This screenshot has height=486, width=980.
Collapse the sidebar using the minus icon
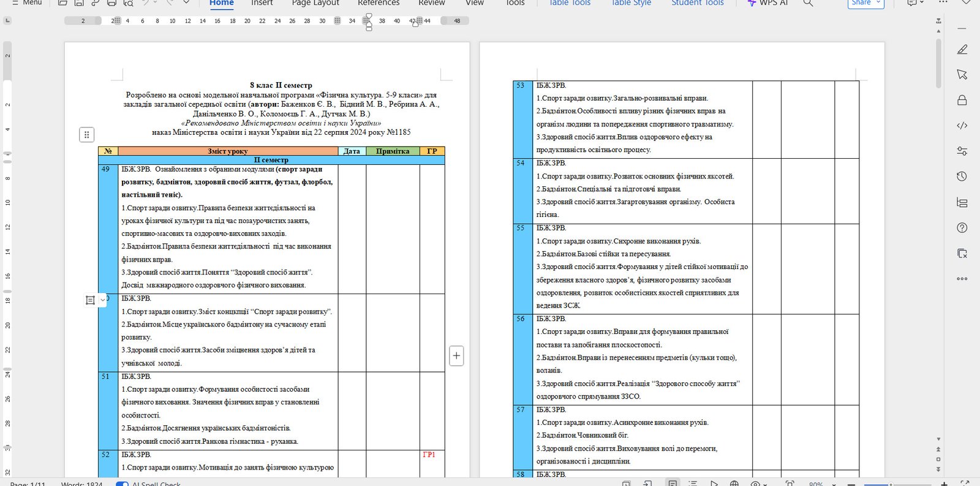pyautogui.click(x=962, y=29)
